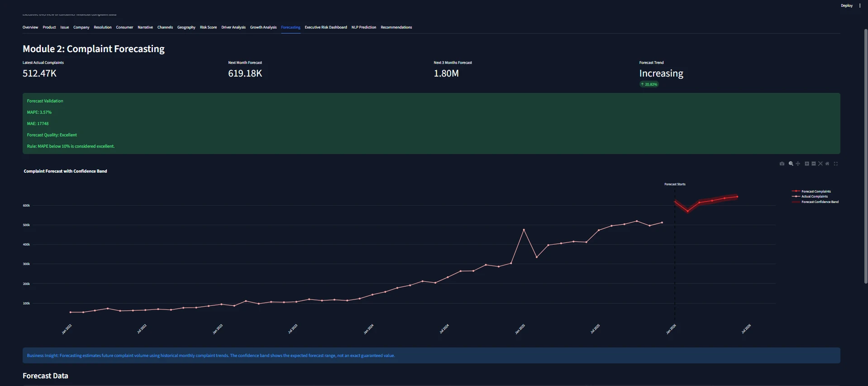This screenshot has height=386, width=868.
Task: Click the Autoscale icon in the chart toolbar
Action: (x=820, y=164)
